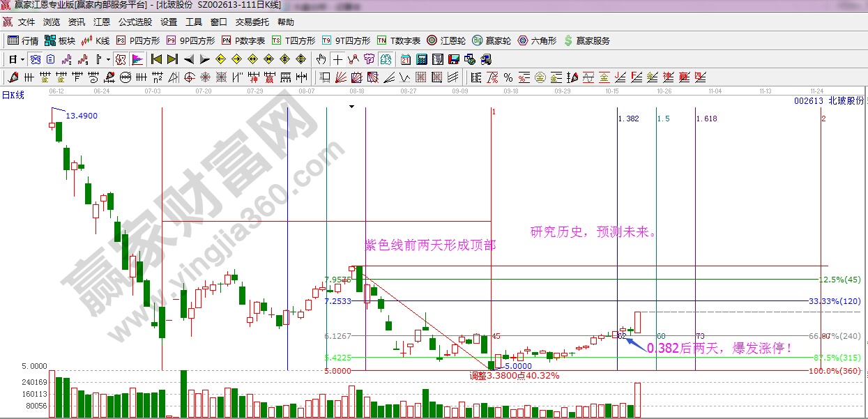The image size is (868, 419).
Task: Open the 板块 sector list
Action: click(x=59, y=40)
